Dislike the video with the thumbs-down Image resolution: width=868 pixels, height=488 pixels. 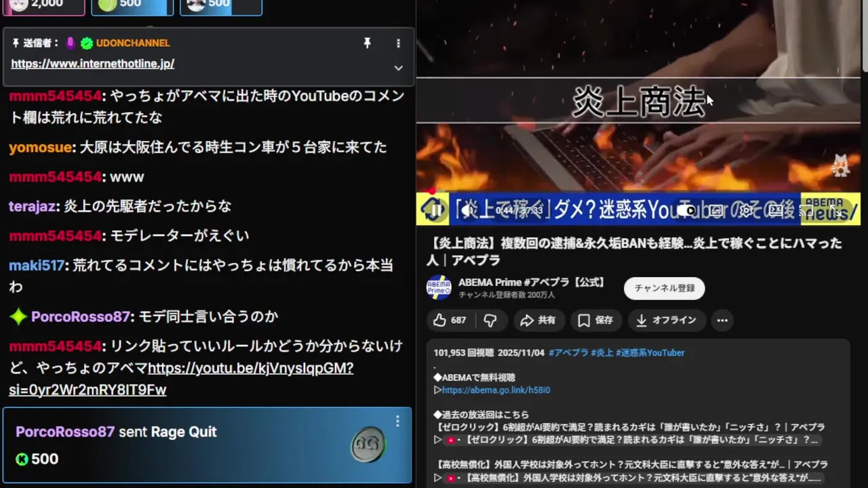(490, 320)
